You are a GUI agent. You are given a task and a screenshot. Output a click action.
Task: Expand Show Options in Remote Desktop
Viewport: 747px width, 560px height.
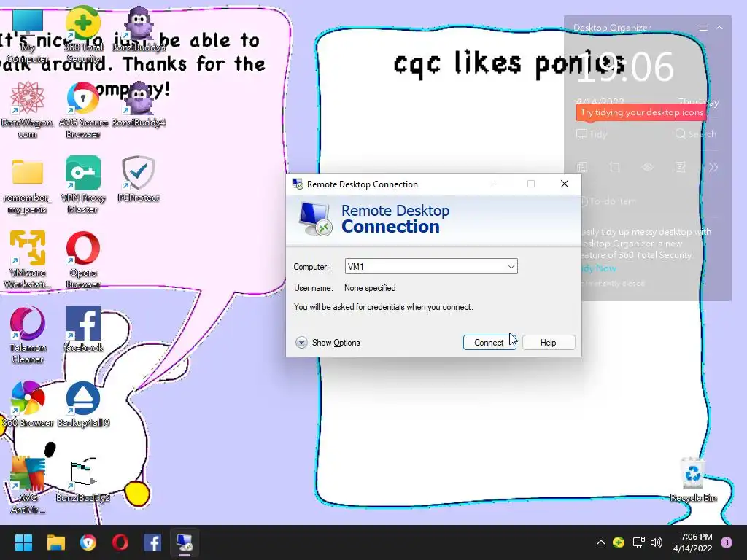tap(328, 343)
